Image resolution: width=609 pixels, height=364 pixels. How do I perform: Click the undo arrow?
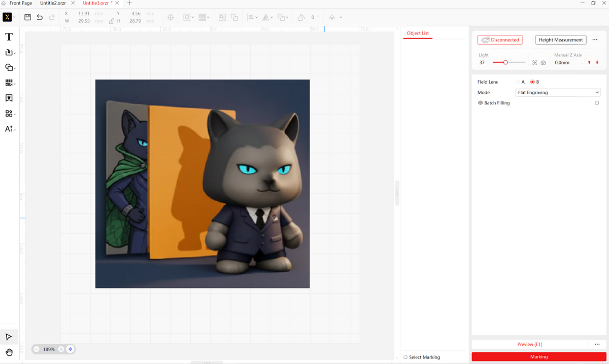pos(40,17)
